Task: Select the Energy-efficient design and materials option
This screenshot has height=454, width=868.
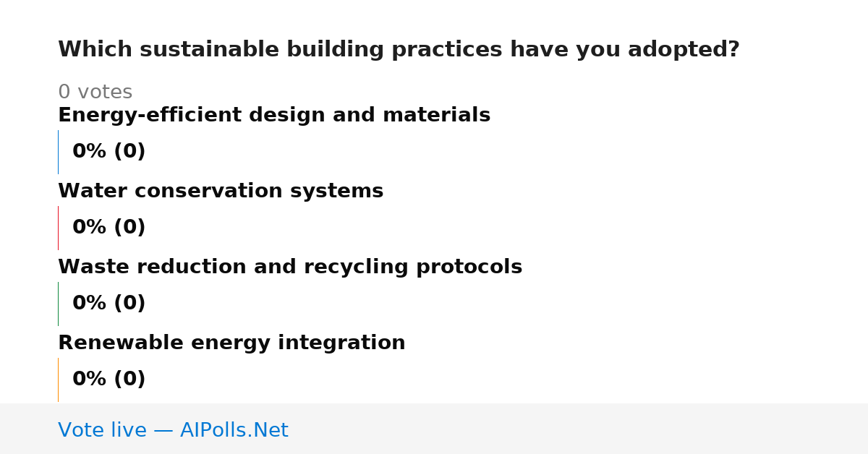Action: point(274,116)
